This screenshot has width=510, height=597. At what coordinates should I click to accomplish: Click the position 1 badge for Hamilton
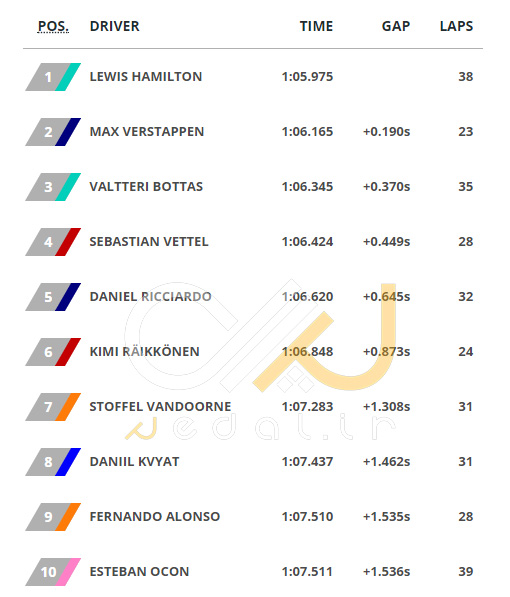point(53,77)
